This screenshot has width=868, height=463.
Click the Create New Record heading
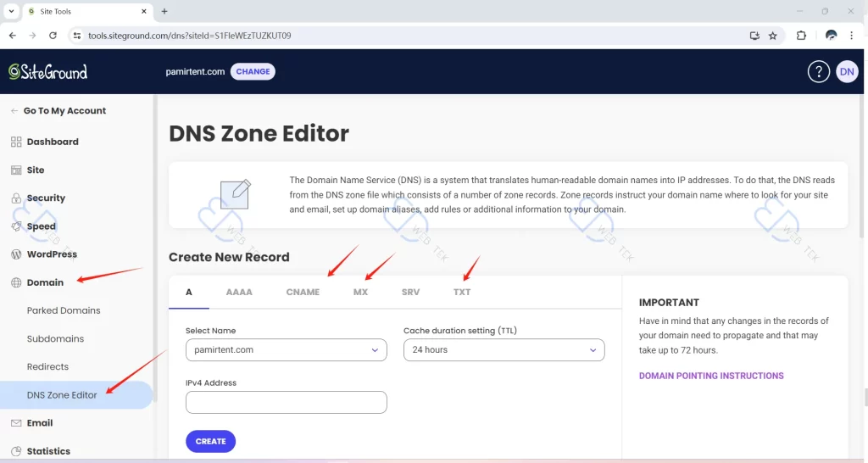[229, 257]
